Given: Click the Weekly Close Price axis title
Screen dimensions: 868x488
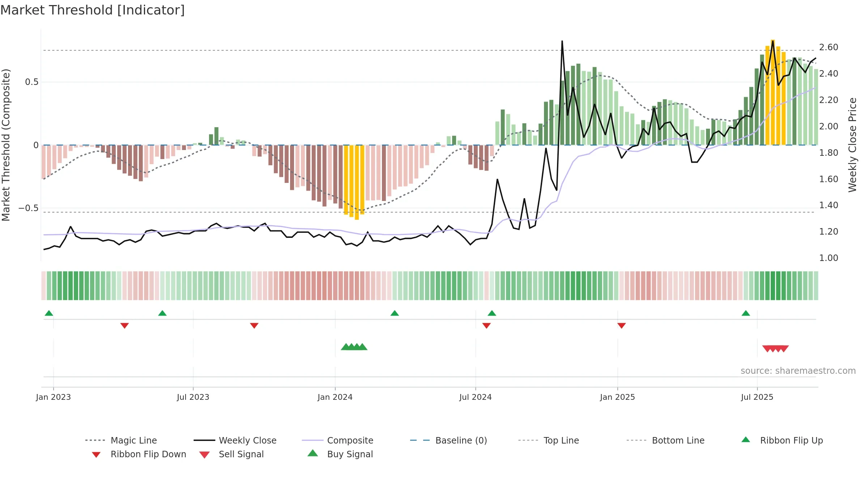Looking at the screenshot, I should coord(852,145).
